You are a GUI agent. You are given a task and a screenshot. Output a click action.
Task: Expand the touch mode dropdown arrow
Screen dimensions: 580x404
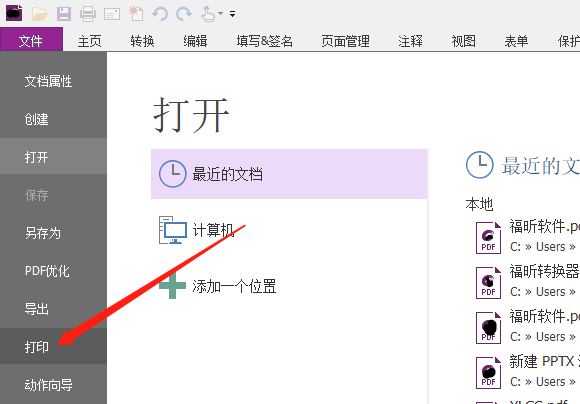pos(220,14)
